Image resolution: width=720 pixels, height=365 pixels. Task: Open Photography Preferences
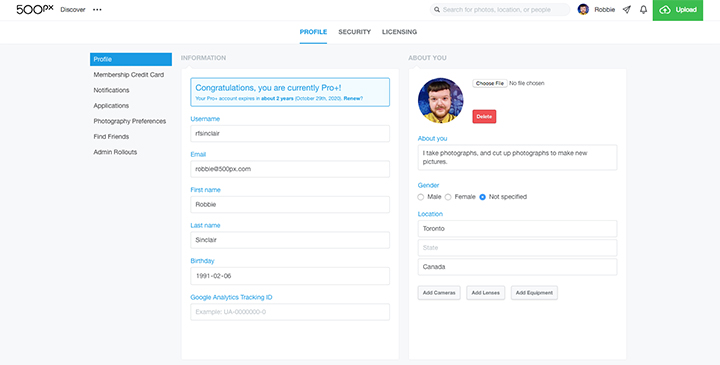[129, 121]
